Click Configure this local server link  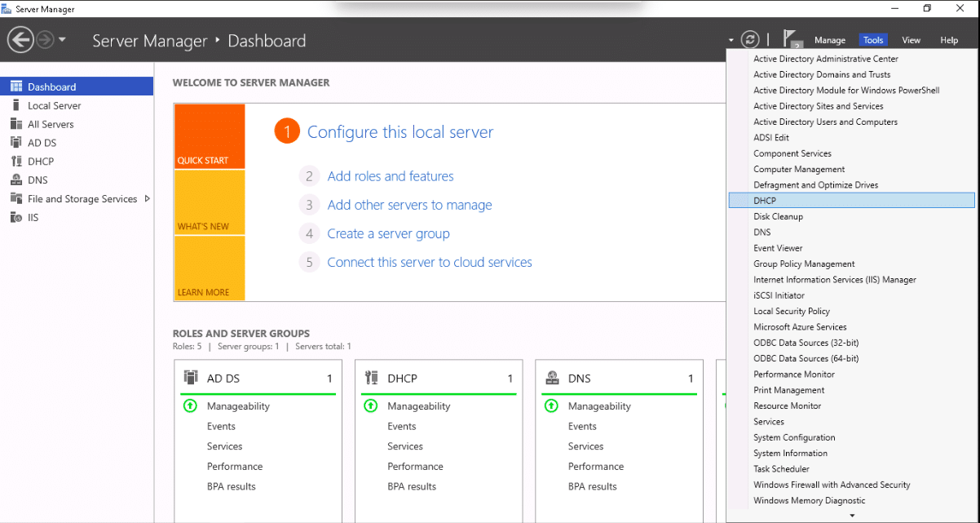tap(400, 132)
